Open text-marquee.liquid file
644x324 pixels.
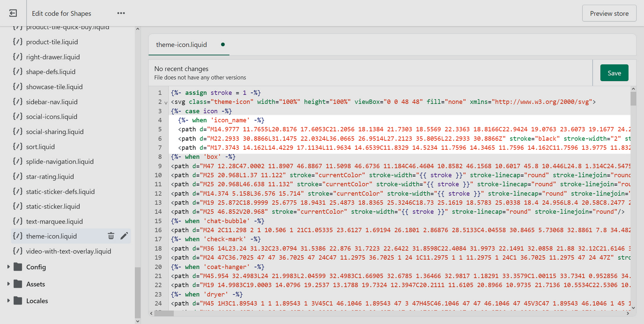click(54, 221)
